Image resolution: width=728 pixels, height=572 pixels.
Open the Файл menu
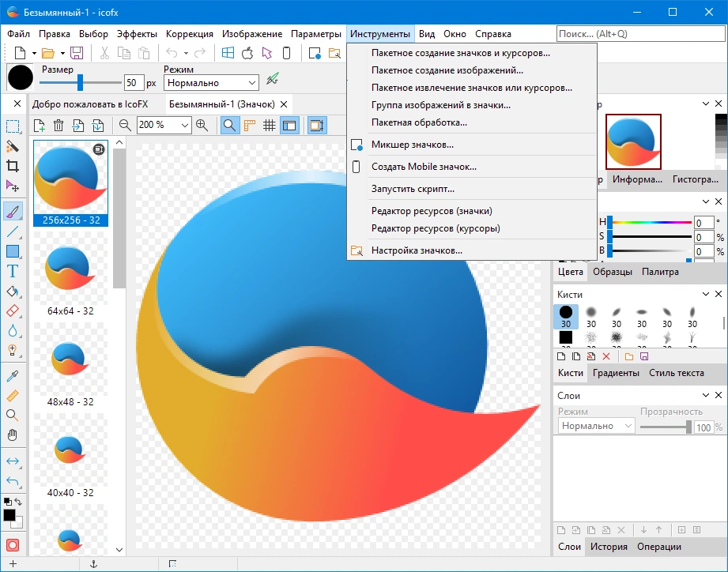point(18,34)
